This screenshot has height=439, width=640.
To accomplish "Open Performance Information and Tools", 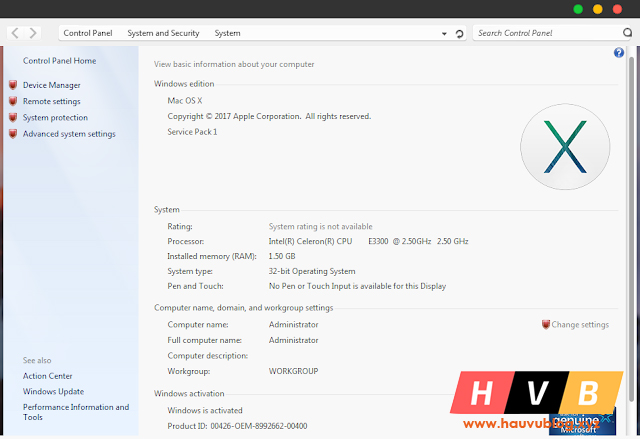I will click(x=76, y=412).
